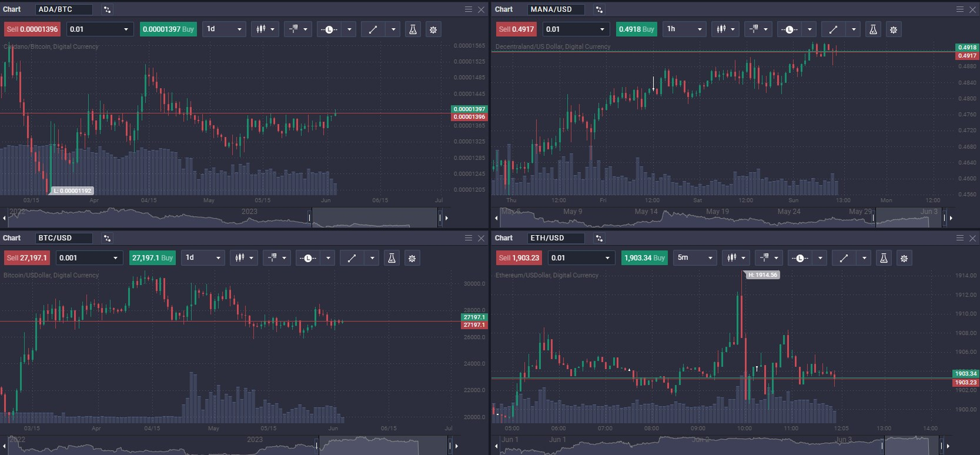Open 5m timeframe dropdown in ETH/USD chart
Screen dimensions: 980x455
point(695,258)
